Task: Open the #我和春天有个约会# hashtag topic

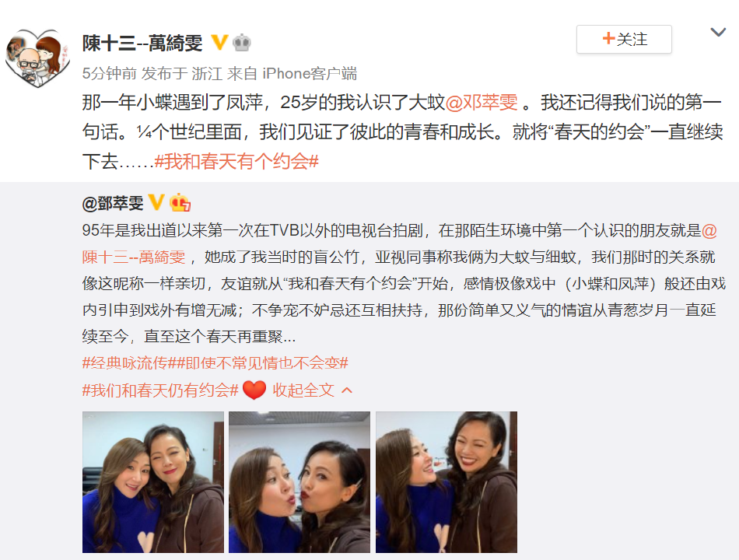Action: 236,162
